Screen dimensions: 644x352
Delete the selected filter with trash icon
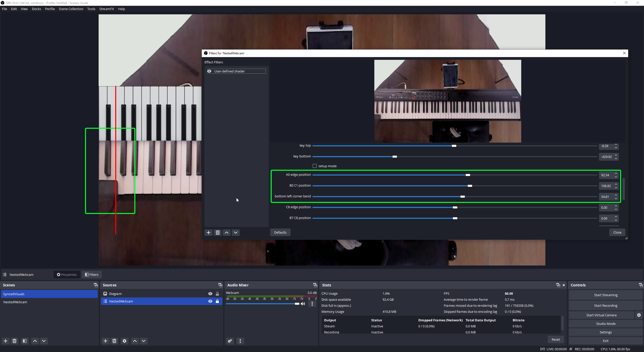point(218,233)
